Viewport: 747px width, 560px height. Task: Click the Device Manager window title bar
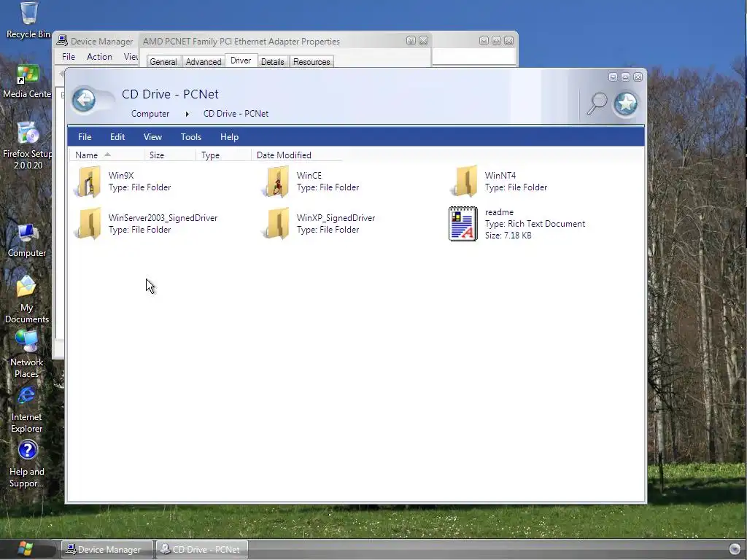pyautogui.click(x=97, y=42)
